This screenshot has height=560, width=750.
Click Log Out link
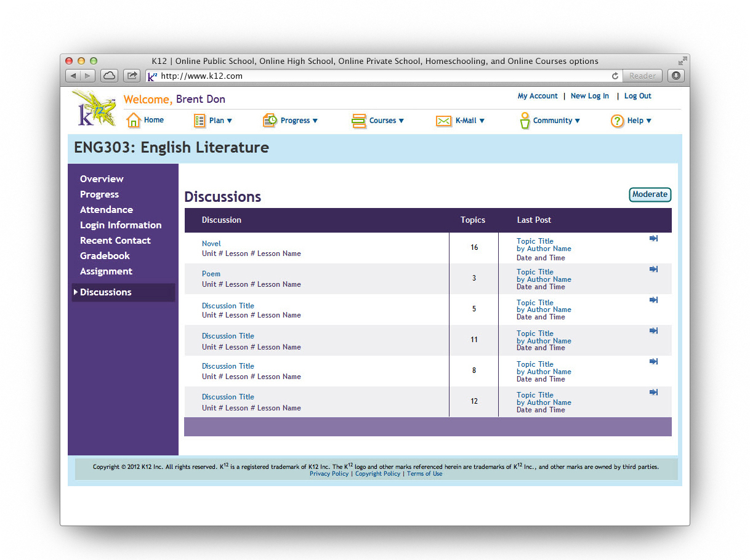(x=638, y=96)
